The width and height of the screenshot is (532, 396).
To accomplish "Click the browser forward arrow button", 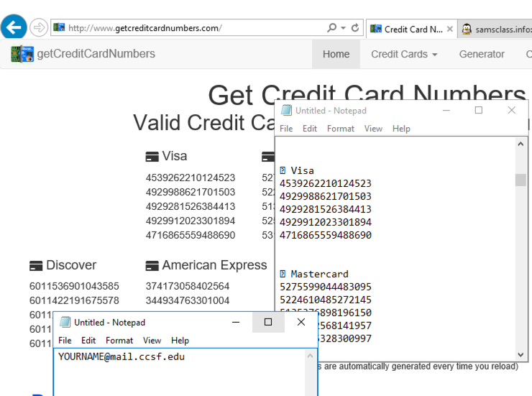I will (x=39, y=27).
